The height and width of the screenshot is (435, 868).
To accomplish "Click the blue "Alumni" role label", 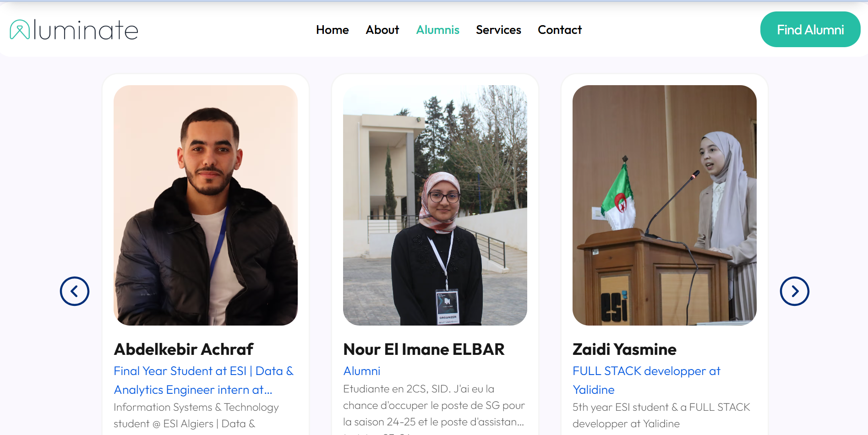I will pyautogui.click(x=362, y=371).
